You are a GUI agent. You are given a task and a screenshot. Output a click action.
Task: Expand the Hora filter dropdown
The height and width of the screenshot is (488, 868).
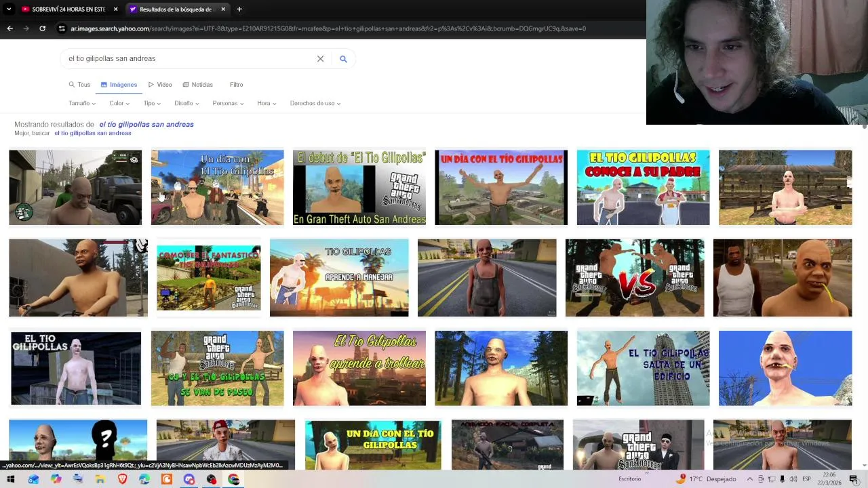(x=267, y=103)
